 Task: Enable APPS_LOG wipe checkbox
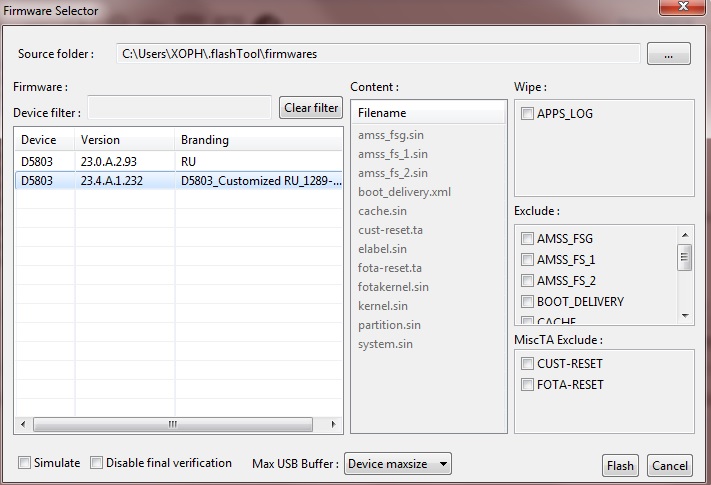tap(527, 114)
